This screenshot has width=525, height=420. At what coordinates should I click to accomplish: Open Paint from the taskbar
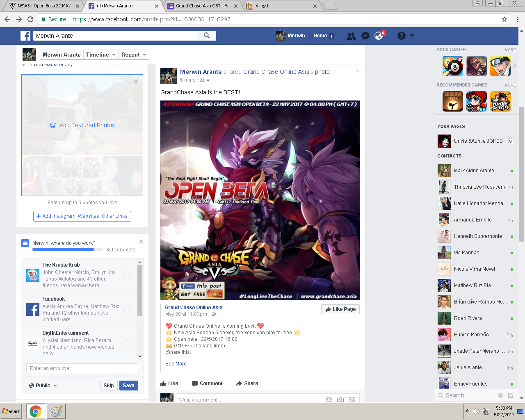pyautogui.click(x=56, y=411)
